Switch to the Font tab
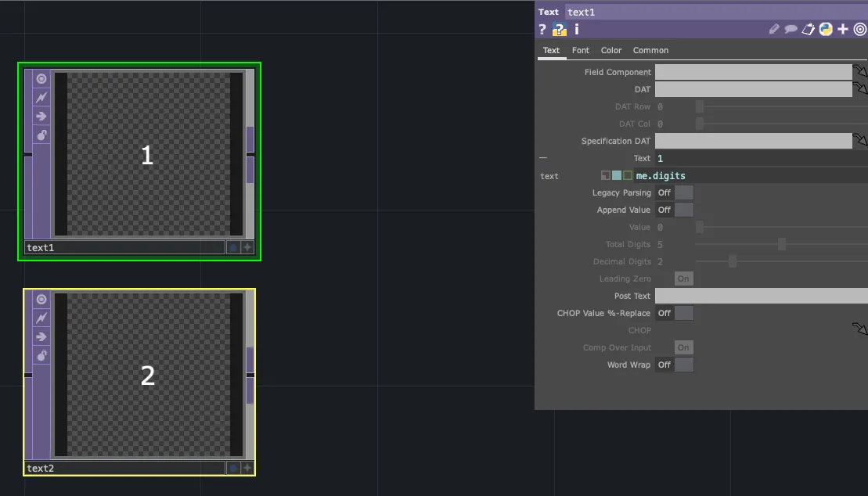Screen dimensions: 868x496 (580, 50)
